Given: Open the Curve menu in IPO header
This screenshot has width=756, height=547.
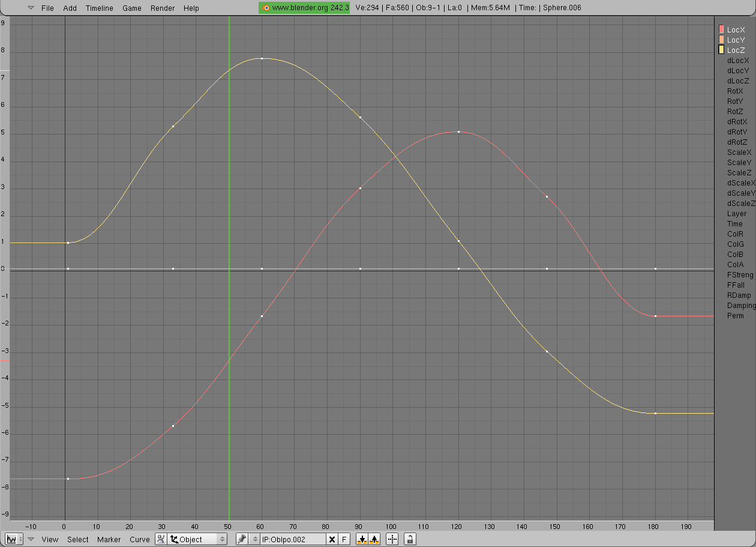Looking at the screenshot, I should [140, 539].
